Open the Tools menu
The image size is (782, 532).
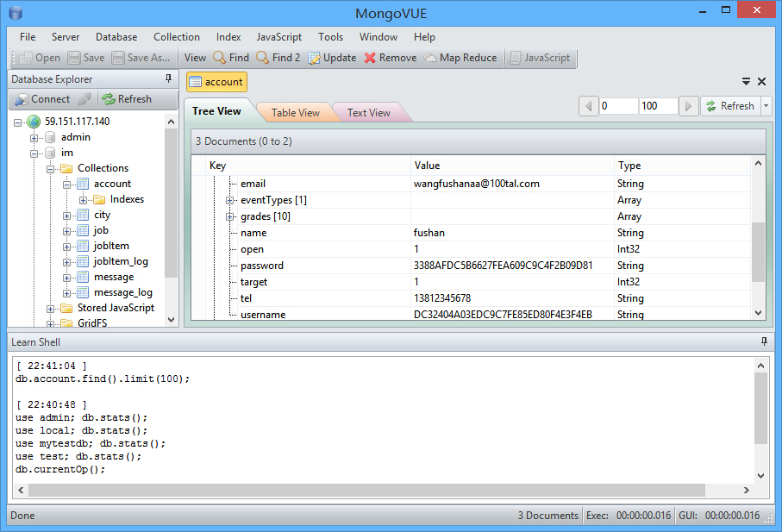(330, 37)
